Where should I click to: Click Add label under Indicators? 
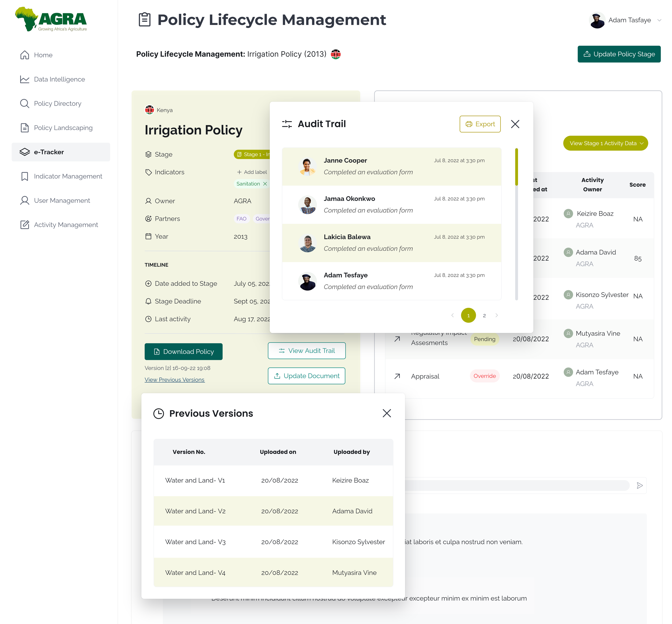(x=252, y=172)
